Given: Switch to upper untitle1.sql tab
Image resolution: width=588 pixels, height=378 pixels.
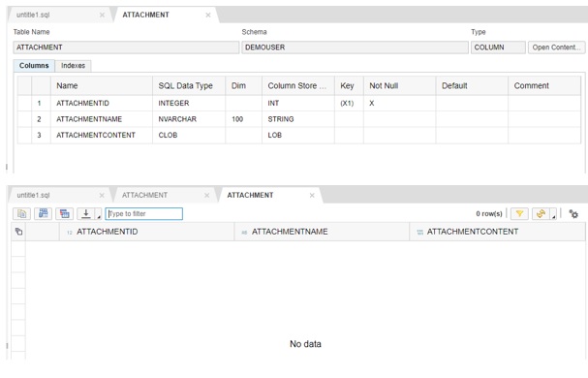Looking at the screenshot, I should (x=33, y=15).
